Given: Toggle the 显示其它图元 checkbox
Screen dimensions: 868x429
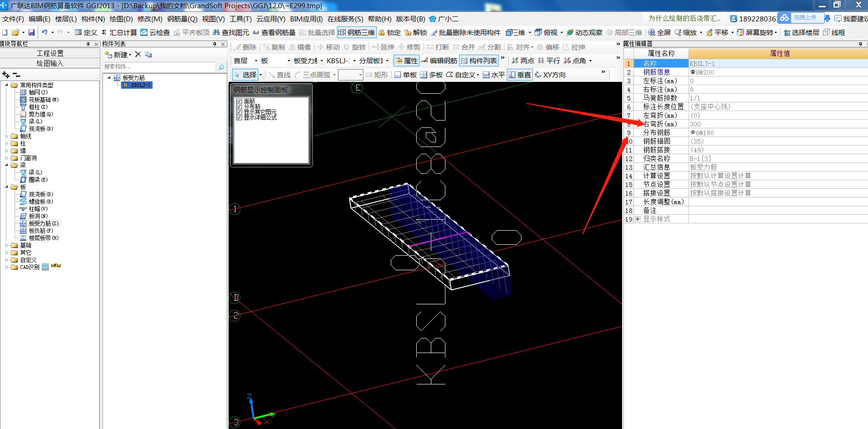Looking at the screenshot, I should [x=239, y=112].
